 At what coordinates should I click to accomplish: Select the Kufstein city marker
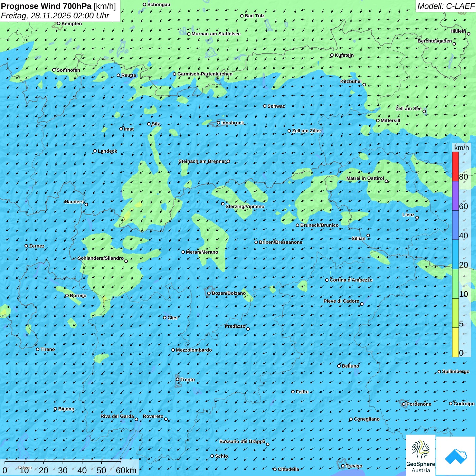[x=332, y=55]
